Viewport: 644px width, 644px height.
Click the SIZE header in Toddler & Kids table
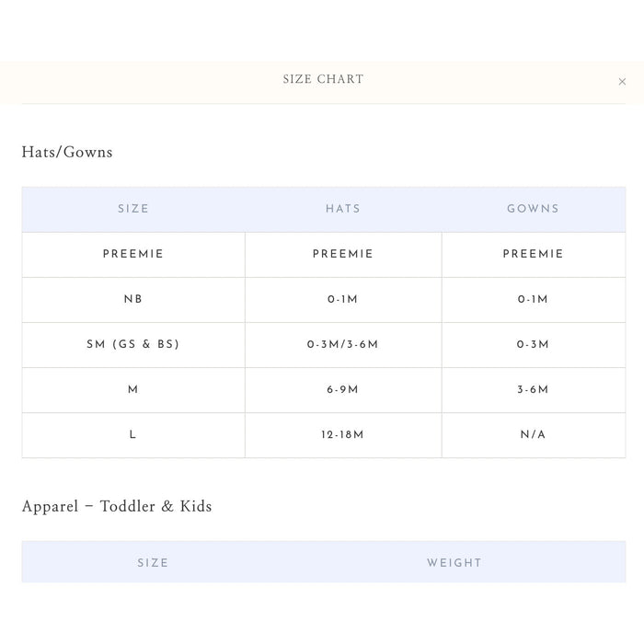153,563
